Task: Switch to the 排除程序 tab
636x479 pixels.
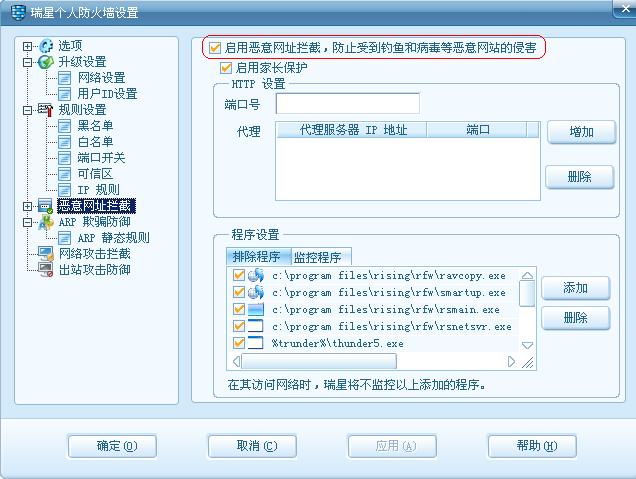Action: point(258,256)
